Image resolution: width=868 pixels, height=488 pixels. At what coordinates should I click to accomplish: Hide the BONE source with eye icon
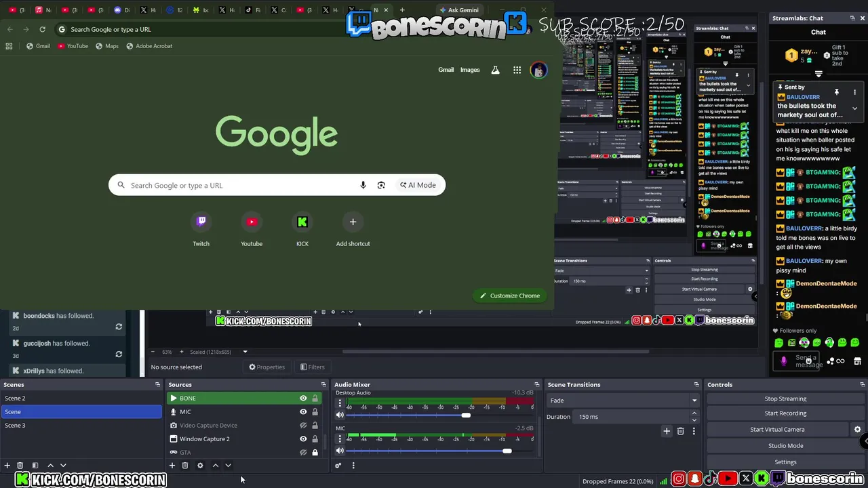pos(303,399)
